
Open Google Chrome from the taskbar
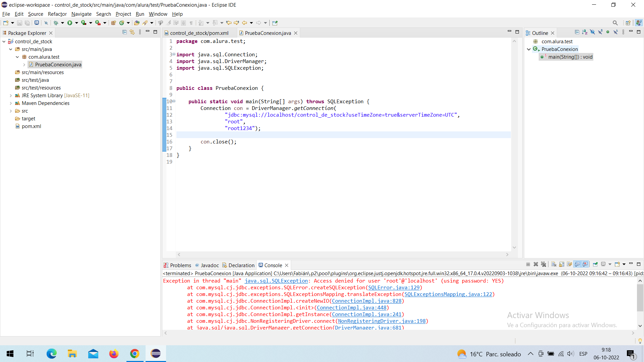(x=135, y=354)
